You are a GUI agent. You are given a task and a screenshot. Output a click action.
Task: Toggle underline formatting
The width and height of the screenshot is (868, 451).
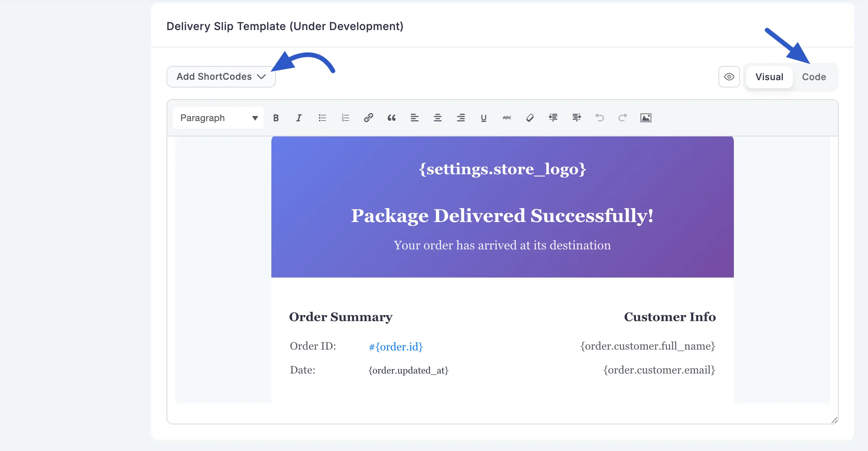(484, 118)
